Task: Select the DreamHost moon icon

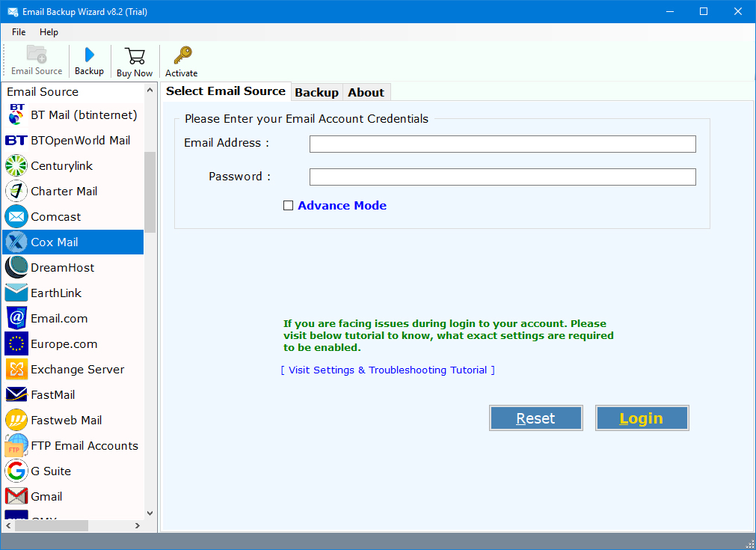Action: (x=16, y=268)
